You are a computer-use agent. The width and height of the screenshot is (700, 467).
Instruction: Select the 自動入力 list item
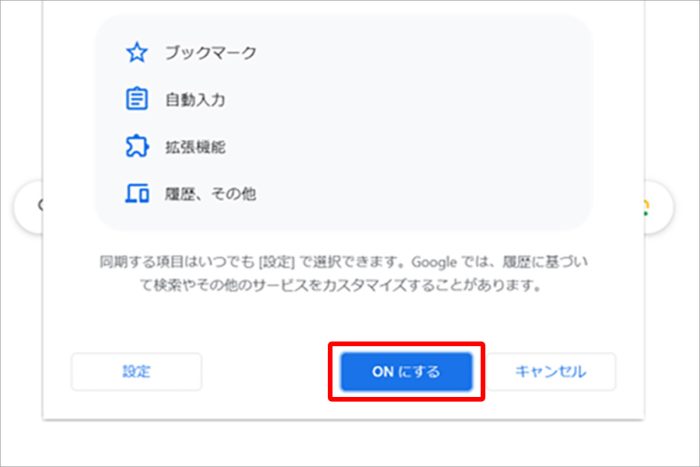point(195,100)
